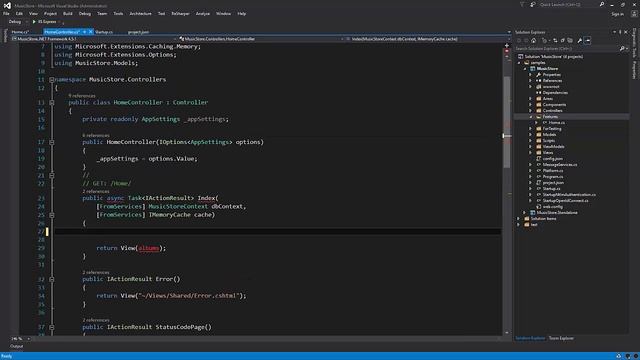Click Solution Explorer Forward icon
The image size is (640, 360).
coord(526,40)
